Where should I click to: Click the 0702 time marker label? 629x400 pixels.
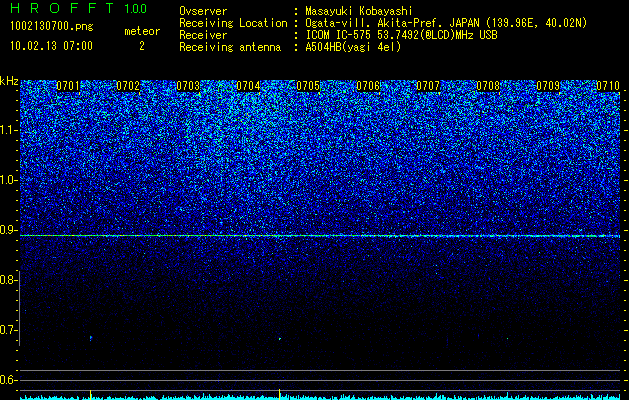(128, 86)
